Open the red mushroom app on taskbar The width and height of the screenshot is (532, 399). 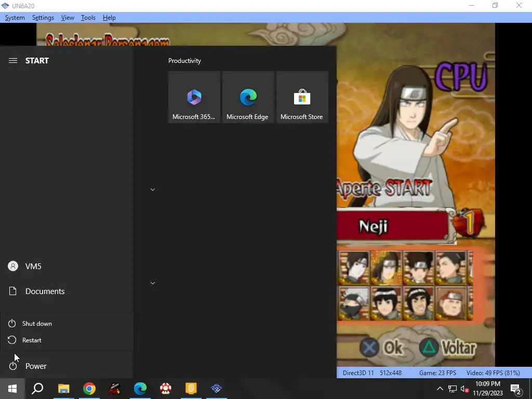[x=166, y=389]
